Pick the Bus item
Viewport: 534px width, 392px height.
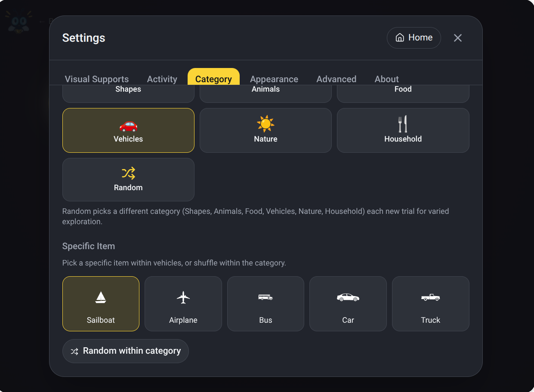click(265, 304)
